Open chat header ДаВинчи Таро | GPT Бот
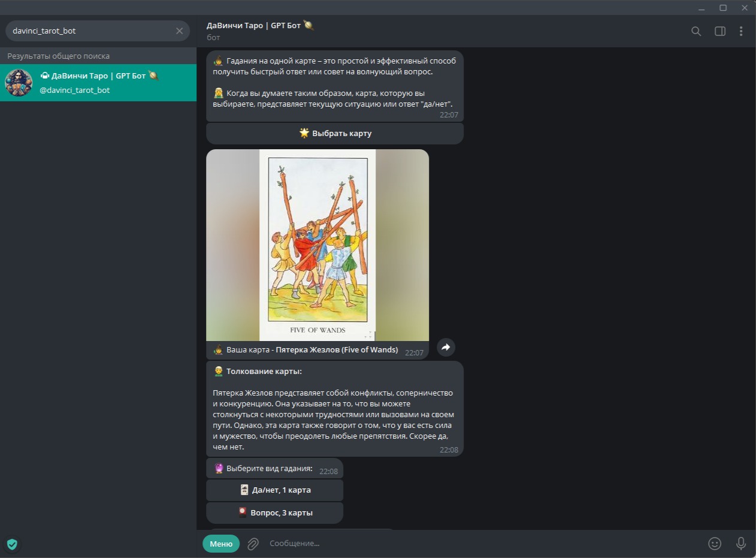 260,26
